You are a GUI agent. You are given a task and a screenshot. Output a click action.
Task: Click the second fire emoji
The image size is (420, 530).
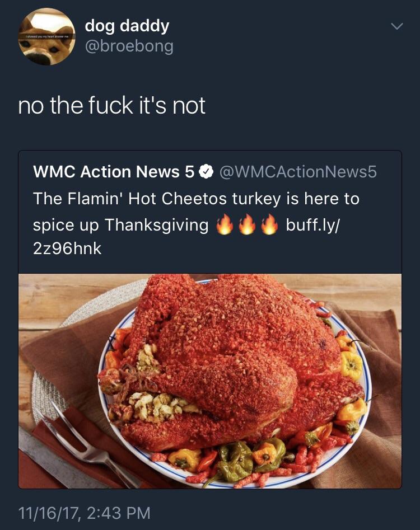[x=247, y=225]
